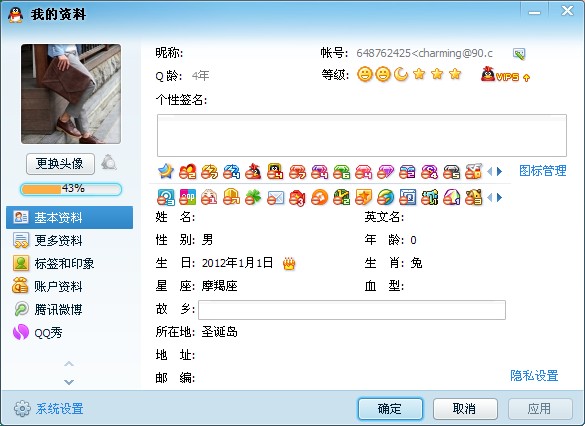Click the 43% profile completion bar
This screenshot has height=426, width=585.
(71, 189)
